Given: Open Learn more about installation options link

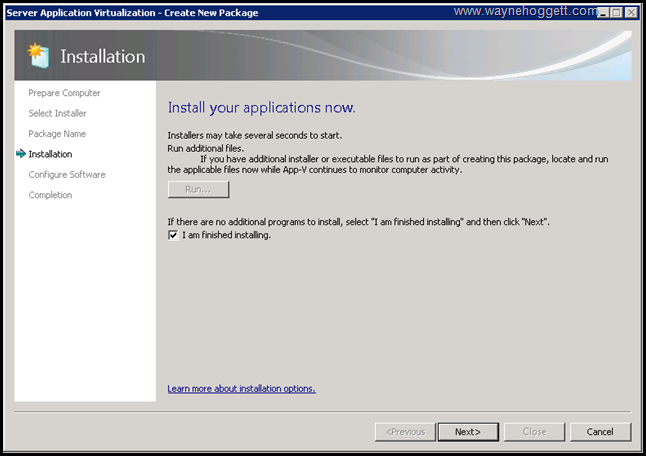Looking at the screenshot, I should point(241,388).
